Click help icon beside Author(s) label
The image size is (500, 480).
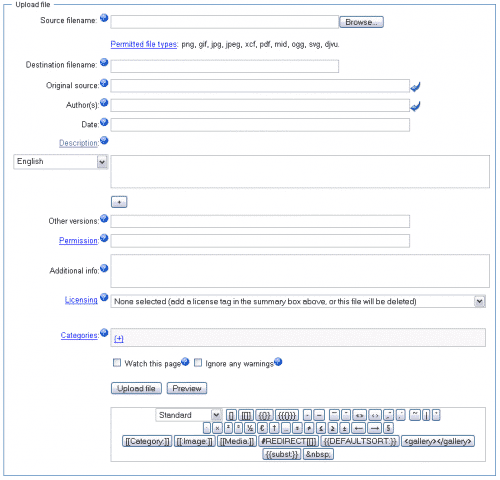(104, 102)
